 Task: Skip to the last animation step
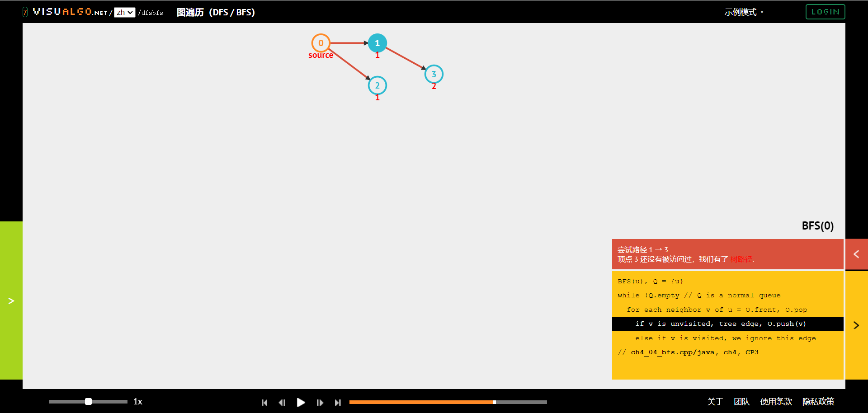click(338, 403)
